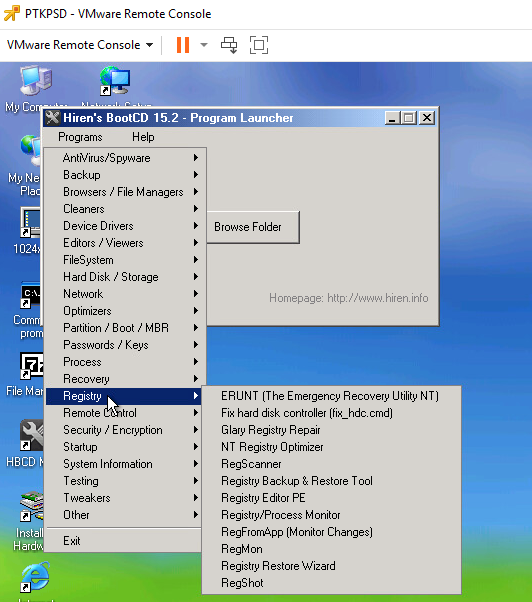Viewport: 532px width, 602px height.
Task: Enter full screen mode in VMware toolbar
Action: (259, 45)
